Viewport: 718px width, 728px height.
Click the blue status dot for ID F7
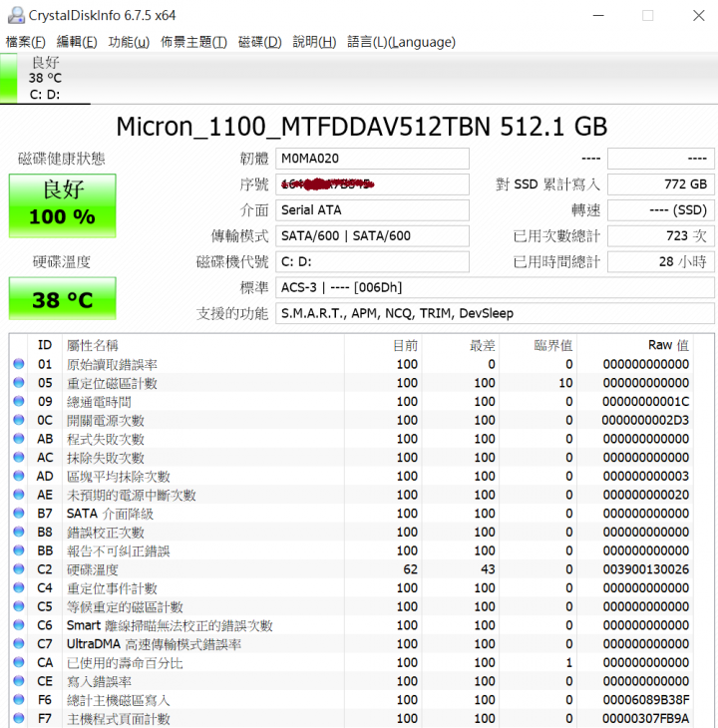pyautogui.click(x=19, y=718)
